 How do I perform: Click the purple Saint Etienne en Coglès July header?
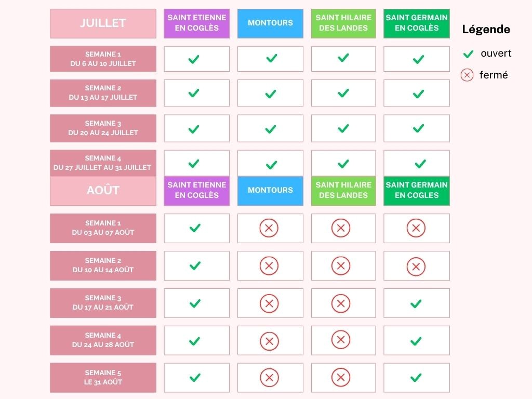tap(196, 23)
